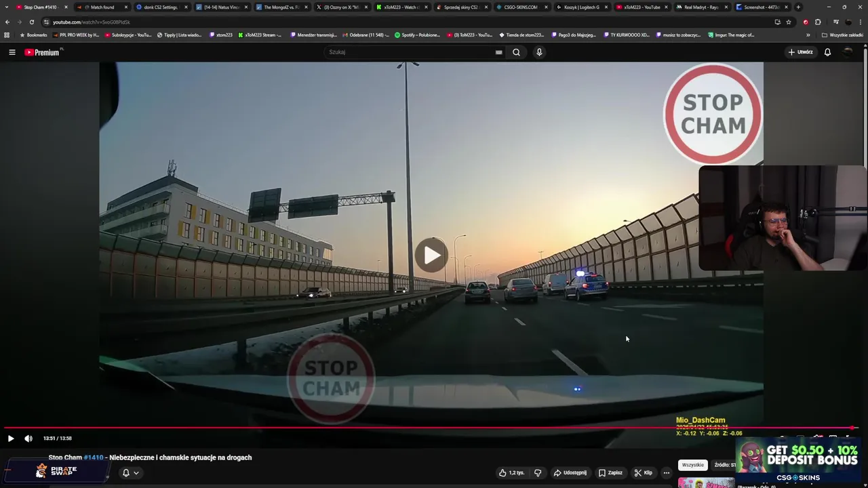
Task: Like the video with 1,2 tys. thumbs up
Action: [x=511, y=472]
